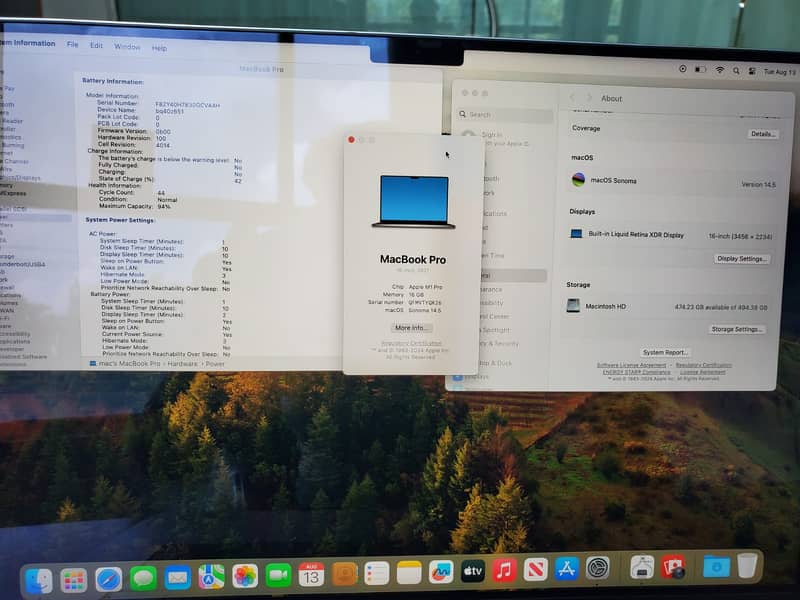Open the Window menu

click(127, 47)
